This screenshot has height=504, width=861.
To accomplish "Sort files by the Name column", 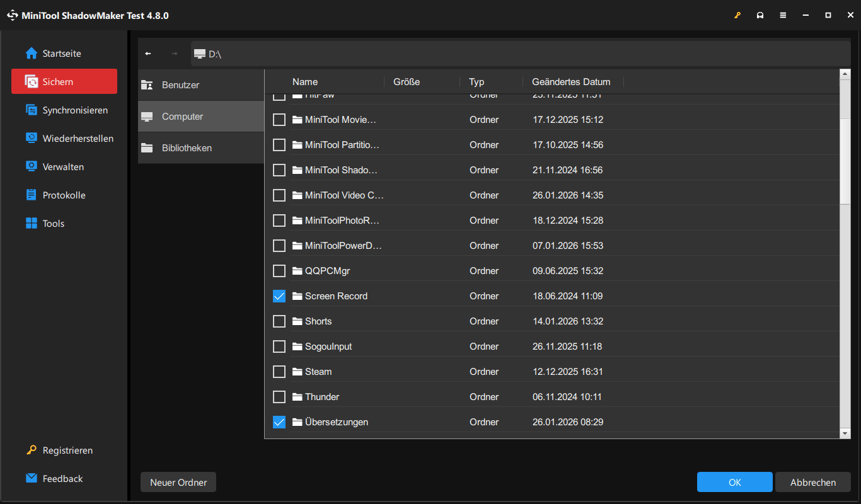I will 305,81.
